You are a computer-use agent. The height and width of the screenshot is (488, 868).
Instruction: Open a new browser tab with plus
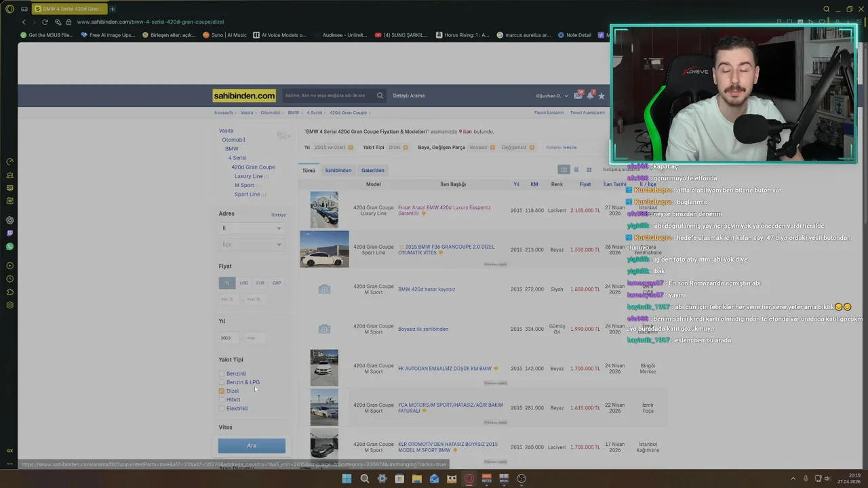(113, 9)
